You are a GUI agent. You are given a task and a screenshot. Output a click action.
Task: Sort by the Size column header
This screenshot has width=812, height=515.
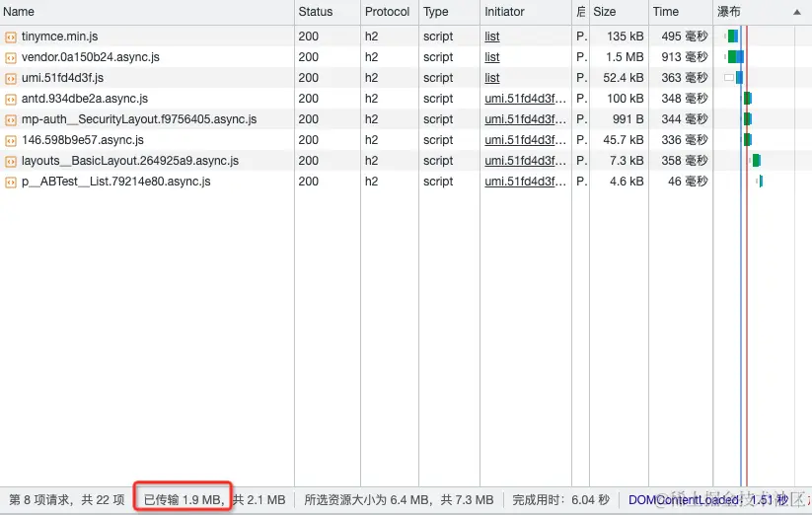619,12
